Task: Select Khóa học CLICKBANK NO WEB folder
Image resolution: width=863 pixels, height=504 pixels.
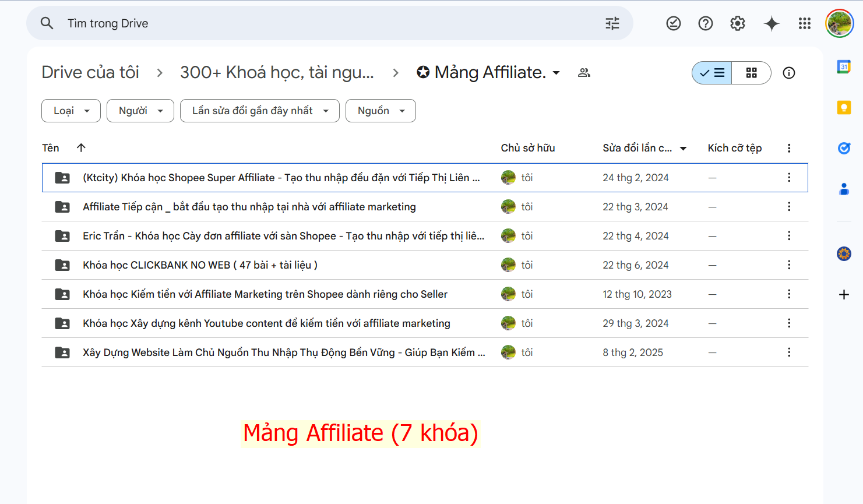Action: (425, 265)
